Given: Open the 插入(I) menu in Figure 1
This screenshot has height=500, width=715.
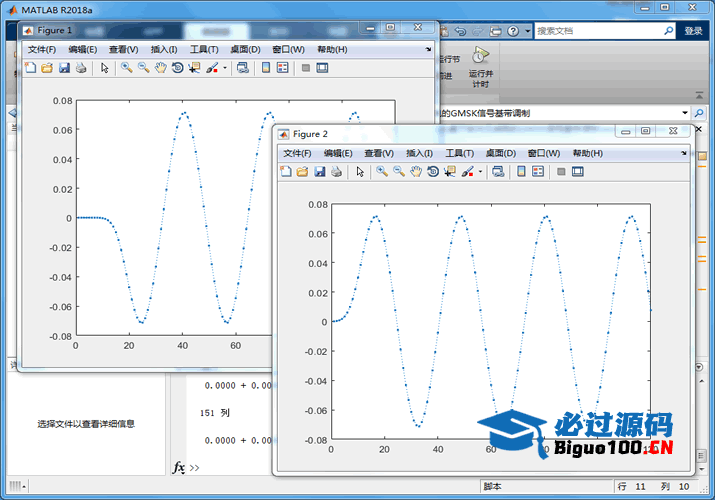Looking at the screenshot, I should point(163,49).
